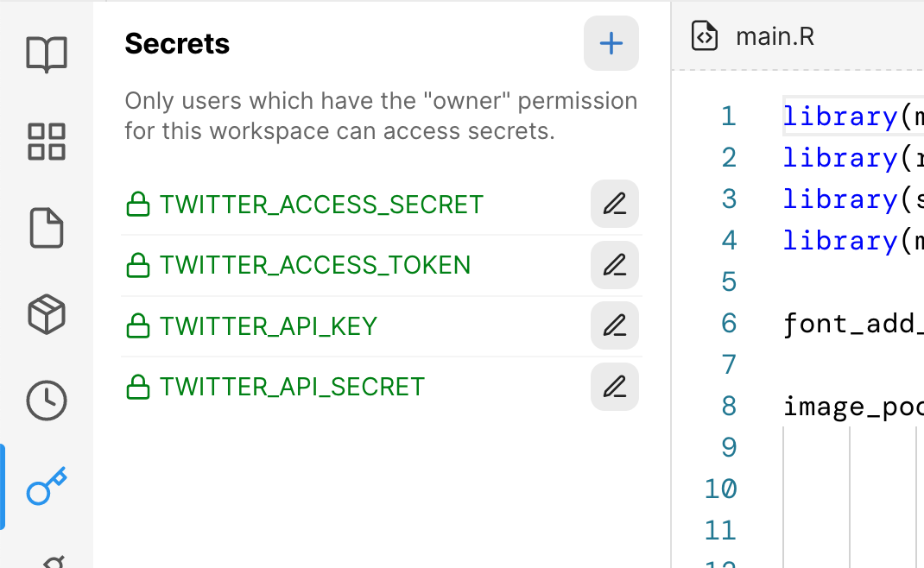Image resolution: width=924 pixels, height=568 pixels.
Task: Select the secrets key icon in the sidebar
Action: coord(47,486)
